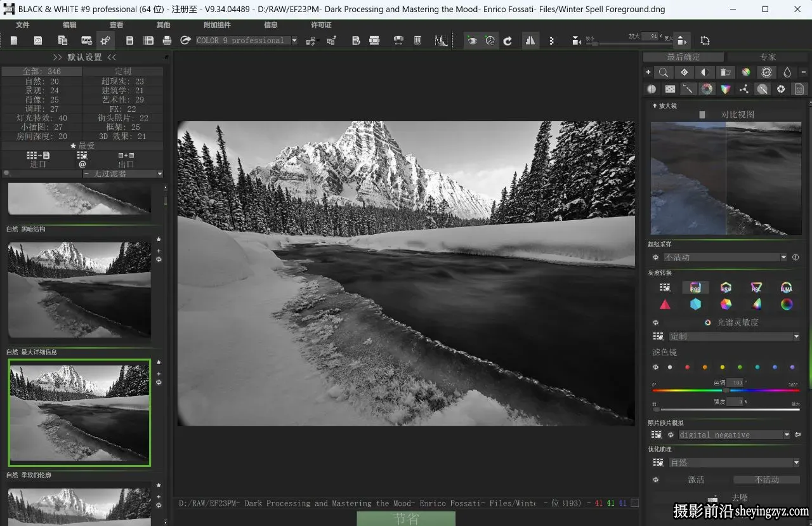Screen dimensions: 812x526
Task: Toggle the 对比视图 compare view checkbox
Action: [702, 115]
